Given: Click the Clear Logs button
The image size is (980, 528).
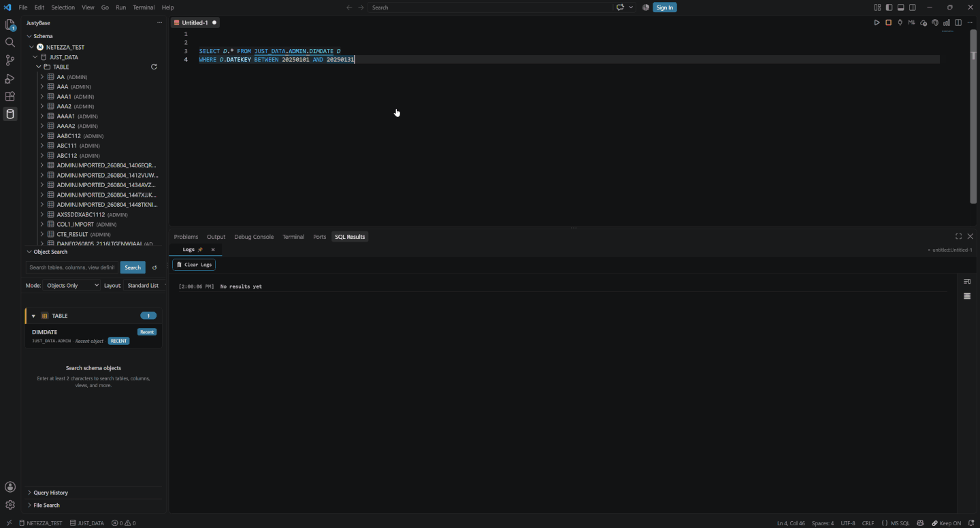Looking at the screenshot, I should pos(194,265).
